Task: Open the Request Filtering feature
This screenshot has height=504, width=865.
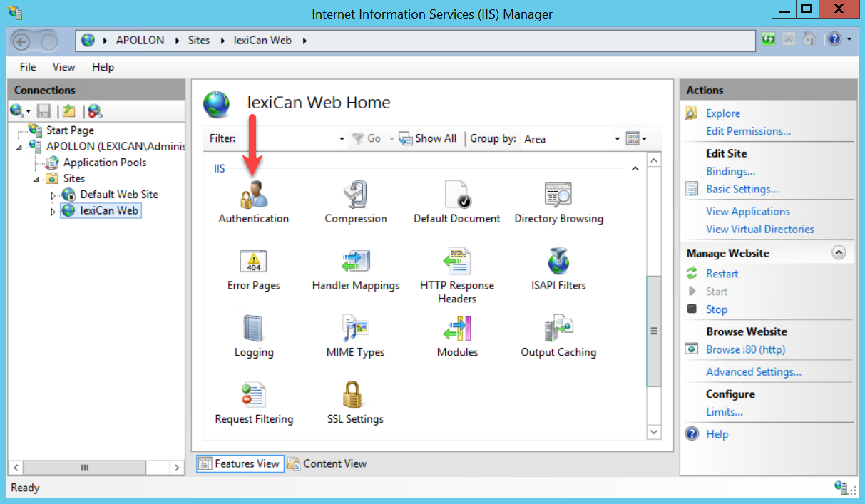Action: (x=253, y=396)
